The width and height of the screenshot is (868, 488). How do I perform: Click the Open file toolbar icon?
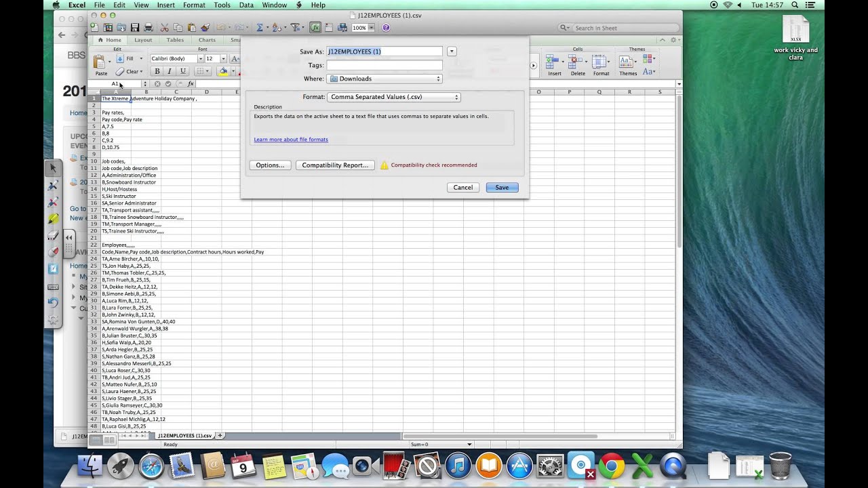tap(121, 28)
